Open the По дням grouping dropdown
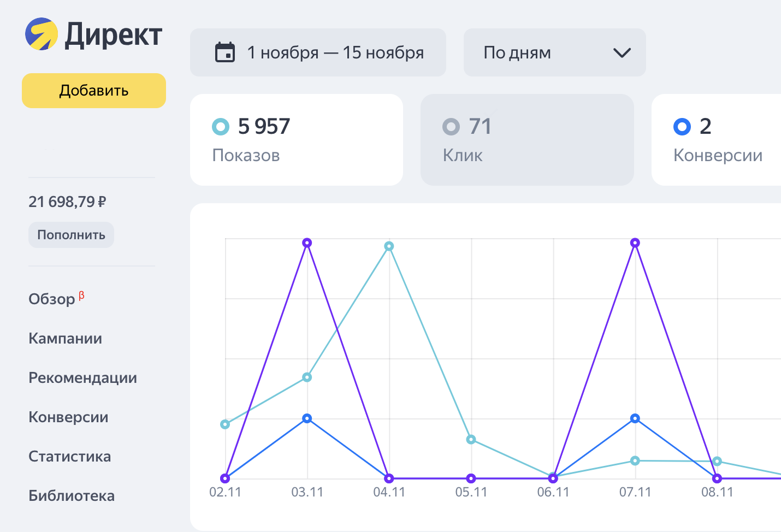Image resolution: width=781 pixels, height=532 pixels. [554, 52]
